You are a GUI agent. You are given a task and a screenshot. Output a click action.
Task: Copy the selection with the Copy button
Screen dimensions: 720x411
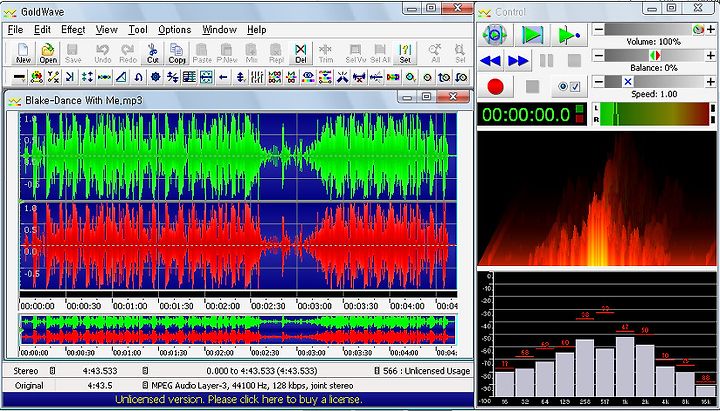coord(177,54)
